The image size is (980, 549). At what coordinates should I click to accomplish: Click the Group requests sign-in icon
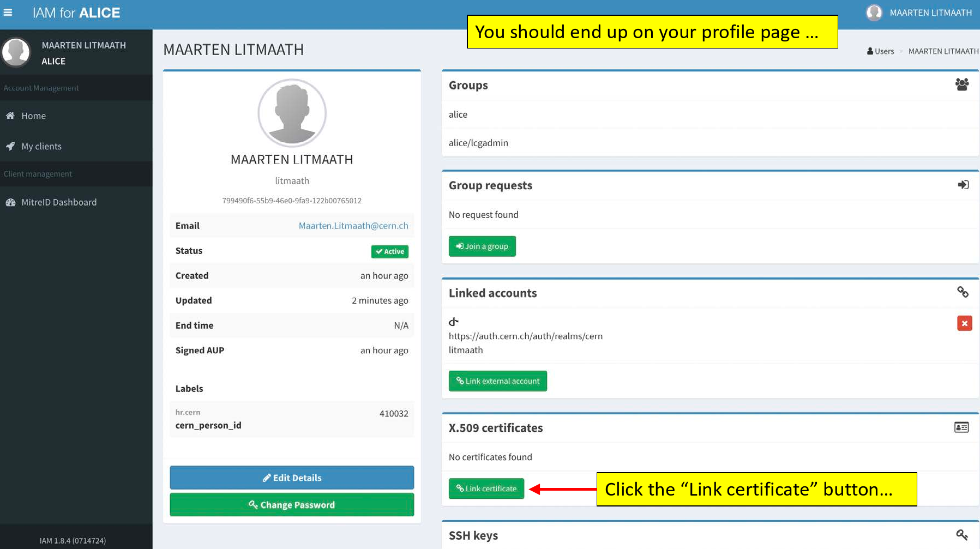963,185
